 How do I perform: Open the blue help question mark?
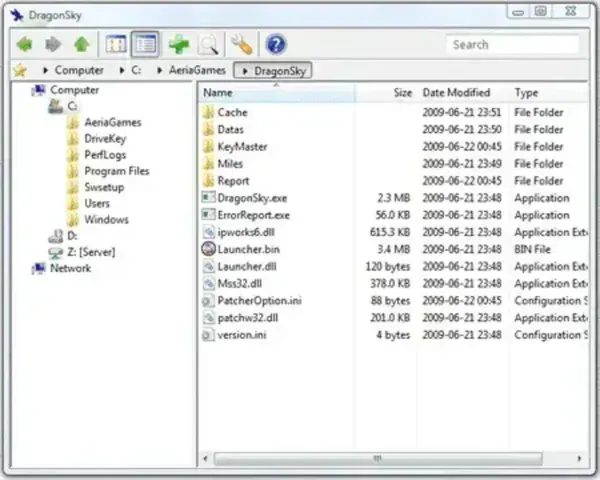(276, 44)
